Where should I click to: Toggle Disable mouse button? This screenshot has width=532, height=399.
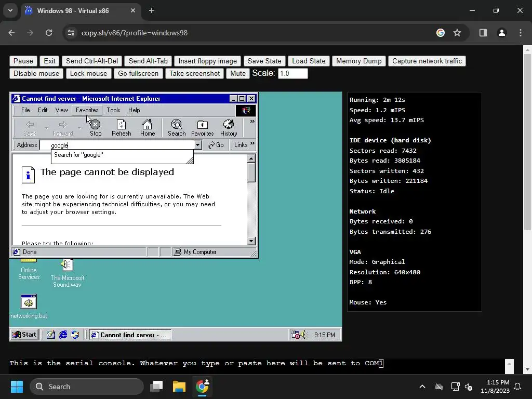(x=36, y=74)
